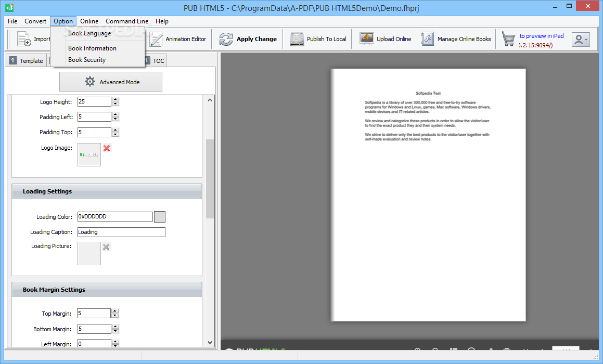Click the Left Margin input field
The height and width of the screenshot is (364, 603).
click(94, 344)
